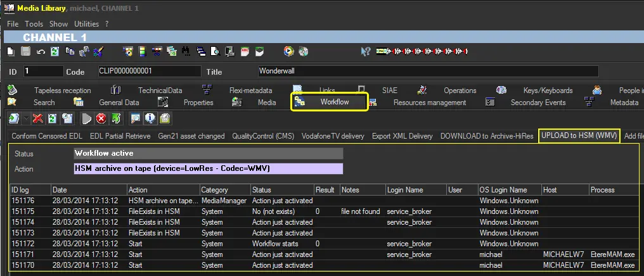Click the Code field CLIP0000000001
644x276 pixels.
coord(148,72)
